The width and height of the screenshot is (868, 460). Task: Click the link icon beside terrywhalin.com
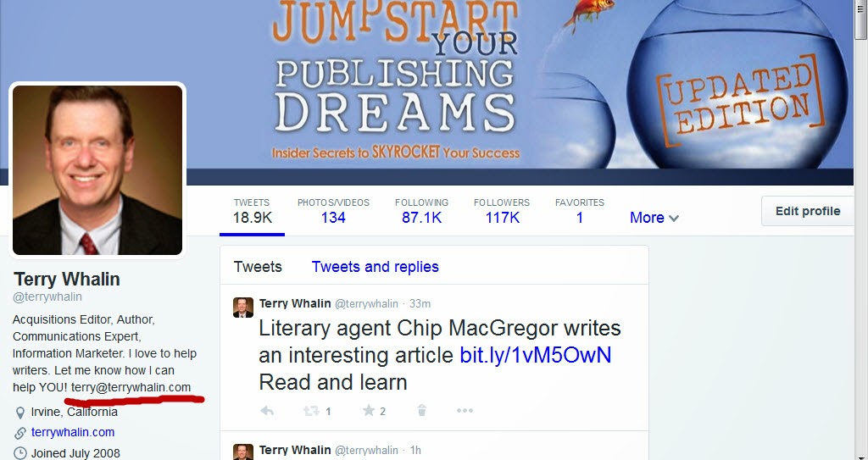pyautogui.click(x=20, y=433)
